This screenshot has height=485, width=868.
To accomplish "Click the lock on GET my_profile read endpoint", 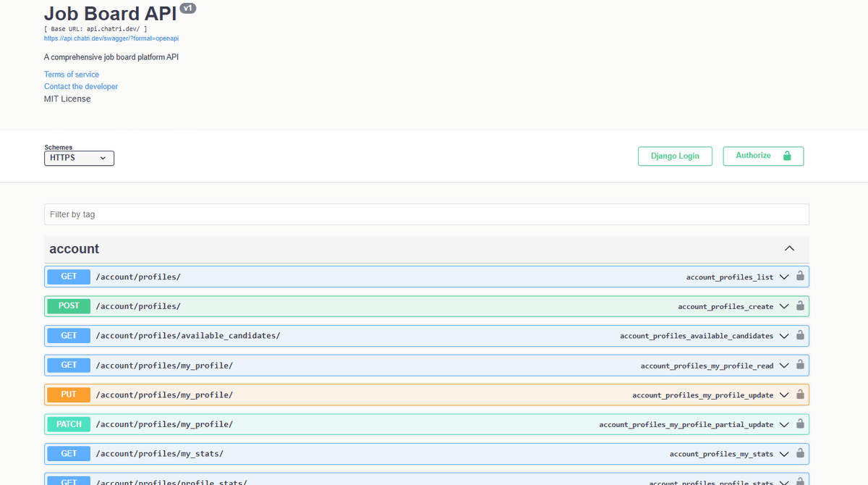I will pos(800,365).
